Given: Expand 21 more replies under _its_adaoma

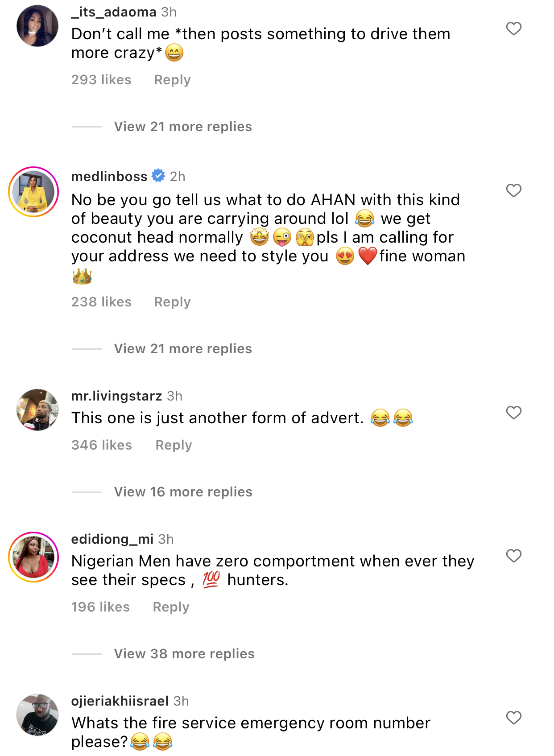Looking at the screenshot, I should pyautogui.click(x=183, y=127).
